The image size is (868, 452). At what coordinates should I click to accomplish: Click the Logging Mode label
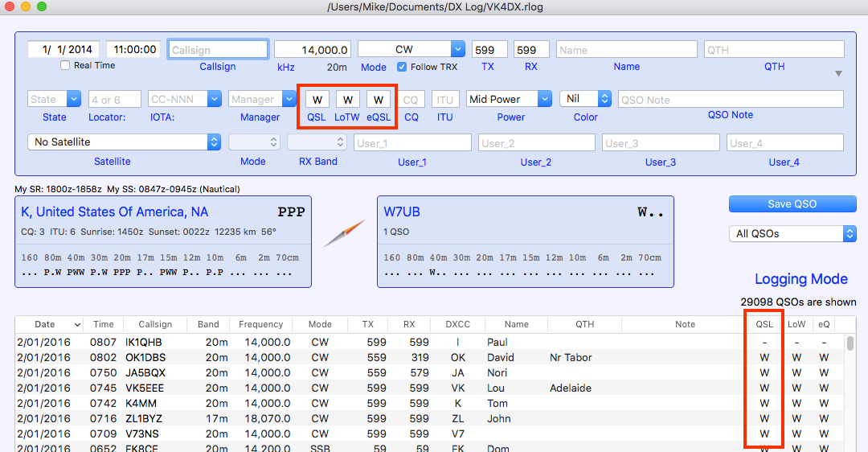point(801,278)
